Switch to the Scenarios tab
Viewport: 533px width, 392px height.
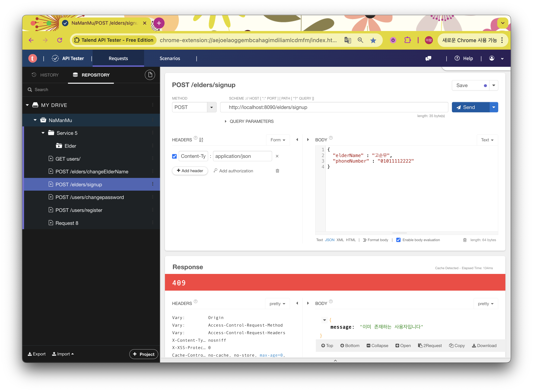[170, 58]
